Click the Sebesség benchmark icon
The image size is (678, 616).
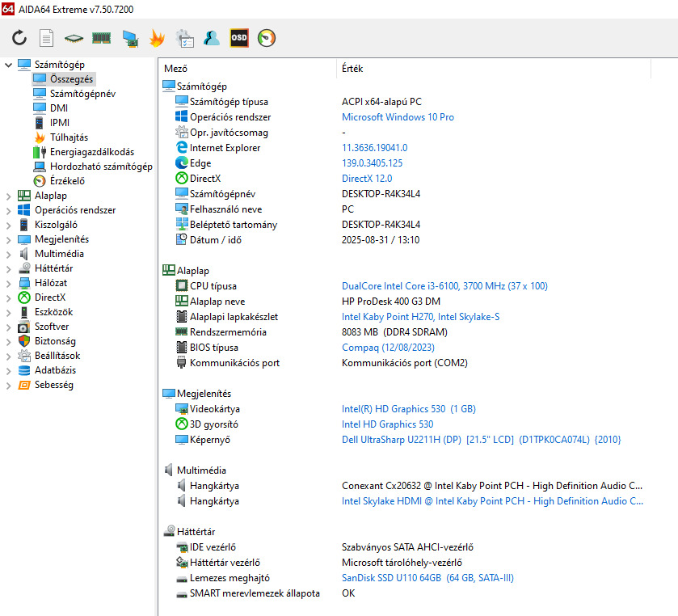click(23, 385)
